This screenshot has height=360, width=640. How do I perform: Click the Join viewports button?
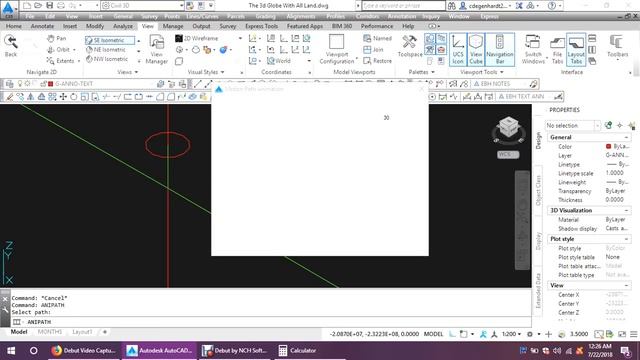click(x=373, y=49)
